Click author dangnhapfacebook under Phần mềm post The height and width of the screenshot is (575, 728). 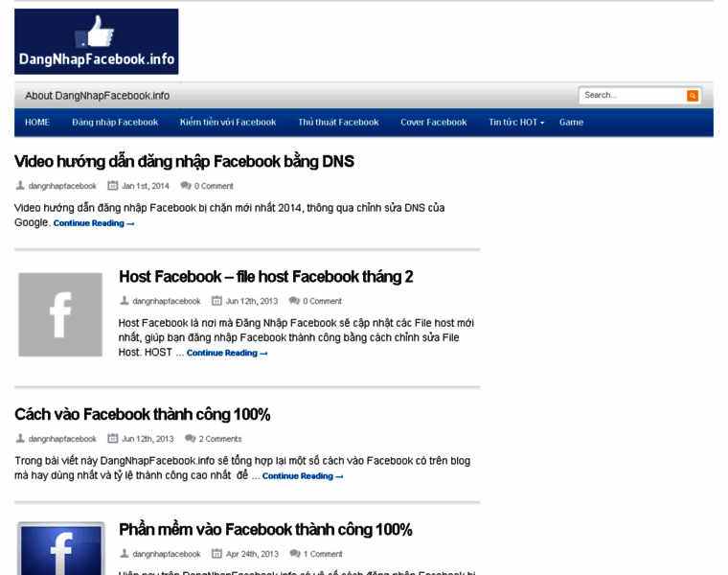[167, 554]
